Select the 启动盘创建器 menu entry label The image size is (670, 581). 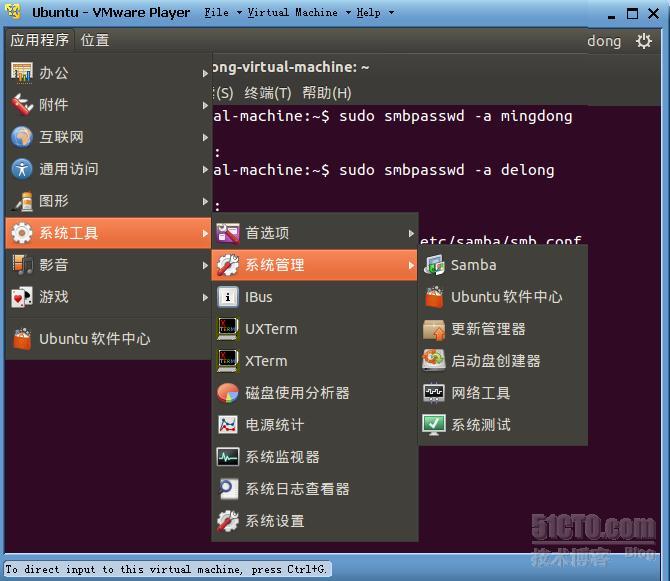click(496, 361)
